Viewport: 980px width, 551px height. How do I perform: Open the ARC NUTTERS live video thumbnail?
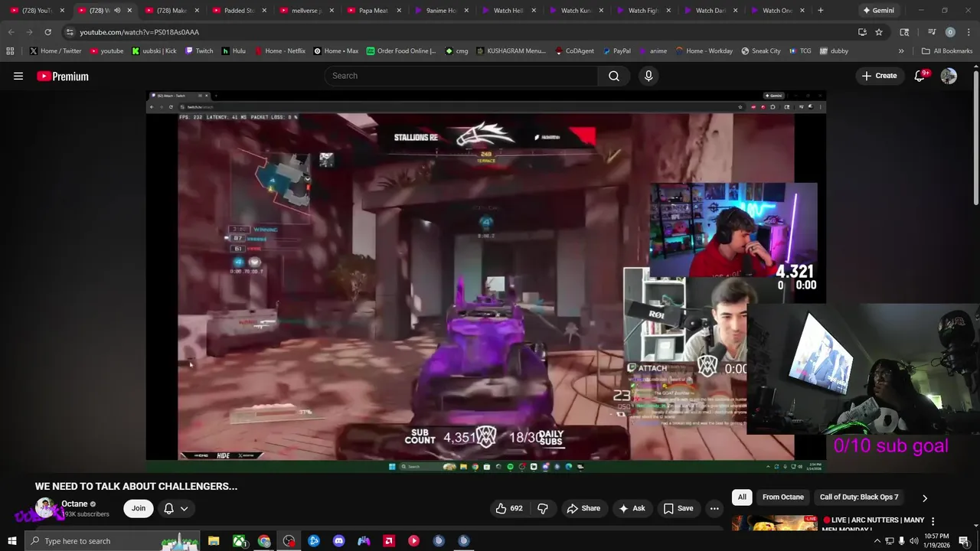774,523
